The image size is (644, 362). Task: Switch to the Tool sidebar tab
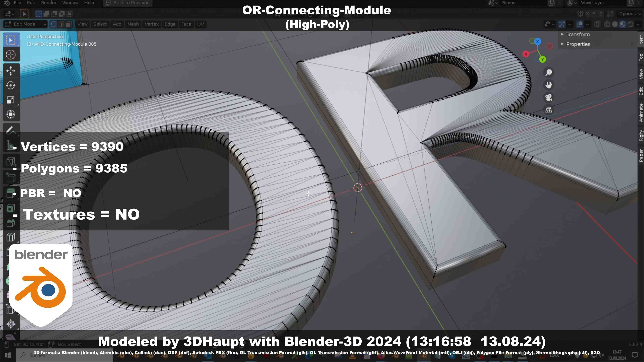(641, 57)
